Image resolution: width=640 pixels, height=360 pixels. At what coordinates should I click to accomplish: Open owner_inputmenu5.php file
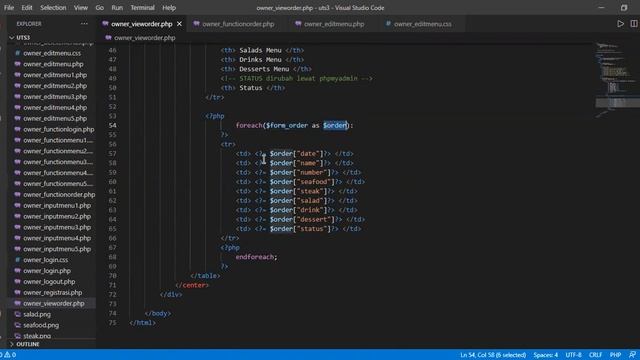coord(57,249)
